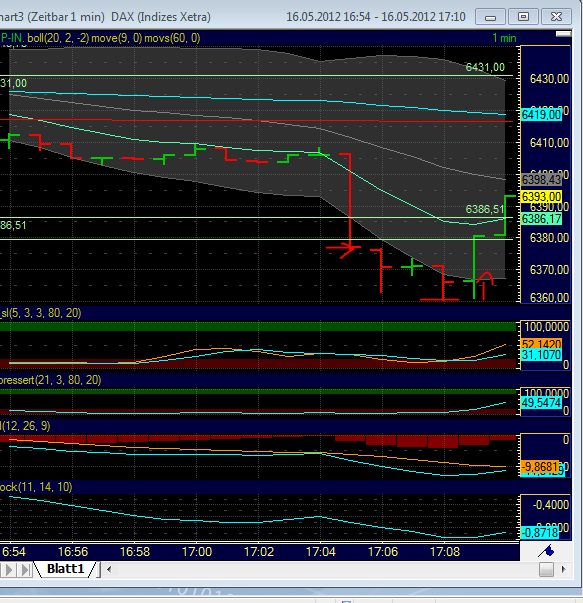Image resolution: width=583 pixels, height=603 pixels.
Task: Select the Blatt1 sheet tab
Action: point(65,569)
